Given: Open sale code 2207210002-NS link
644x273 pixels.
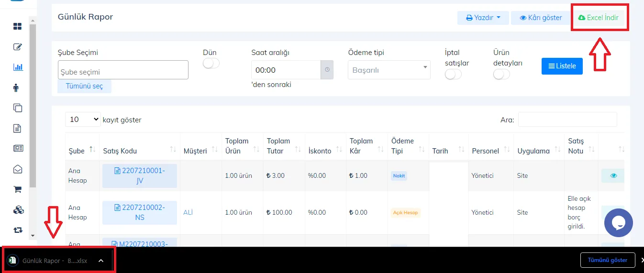Looking at the screenshot, I should coord(140,213).
